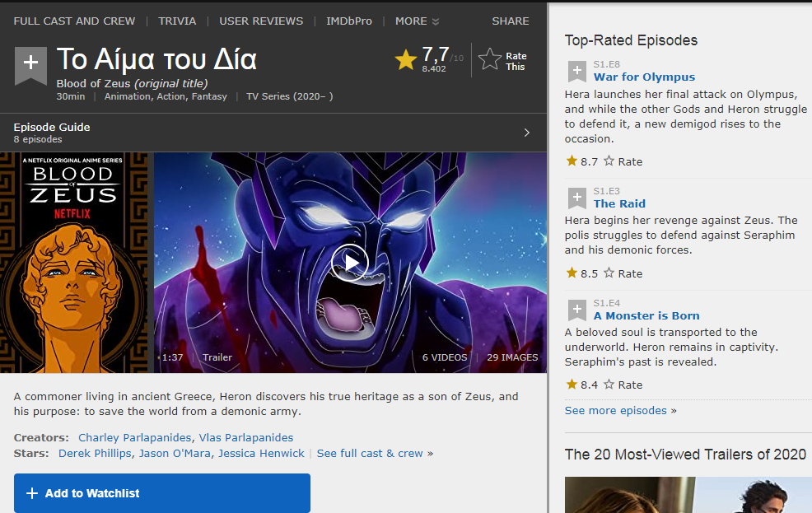Viewport: 812px width, 513px height.
Task: Open Jessica Henwick actor page
Action: [261, 454]
